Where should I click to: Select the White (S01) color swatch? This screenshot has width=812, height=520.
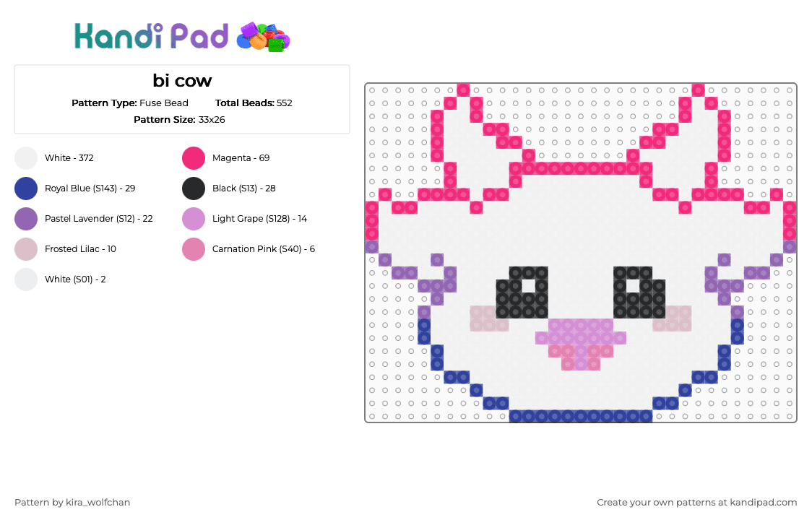coord(26,279)
